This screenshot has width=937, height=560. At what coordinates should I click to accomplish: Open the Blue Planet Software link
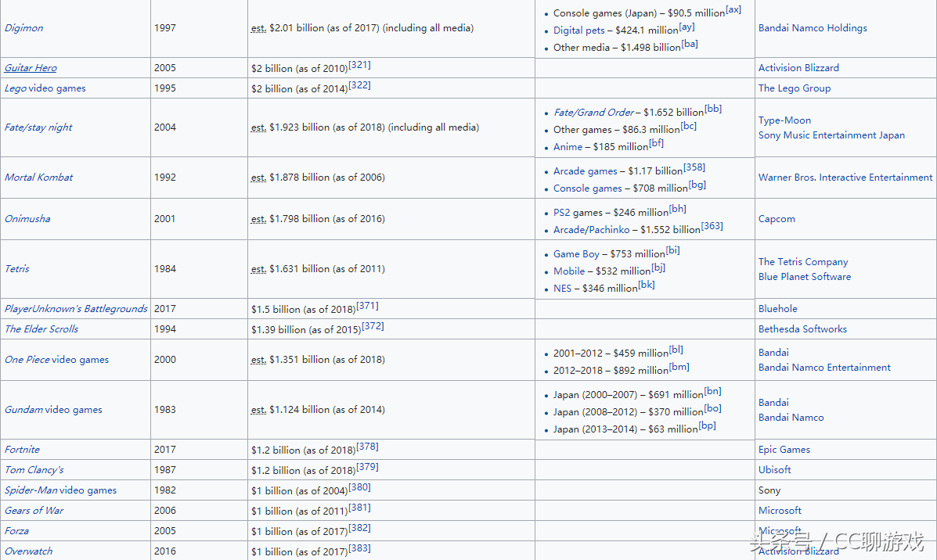tap(805, 276)
